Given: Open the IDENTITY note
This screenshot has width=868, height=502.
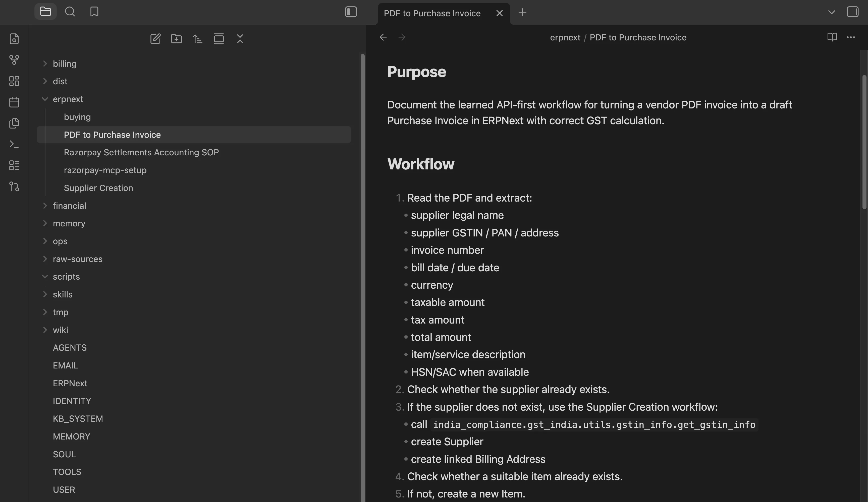Looking at the screenshot, I should [72, 401].
